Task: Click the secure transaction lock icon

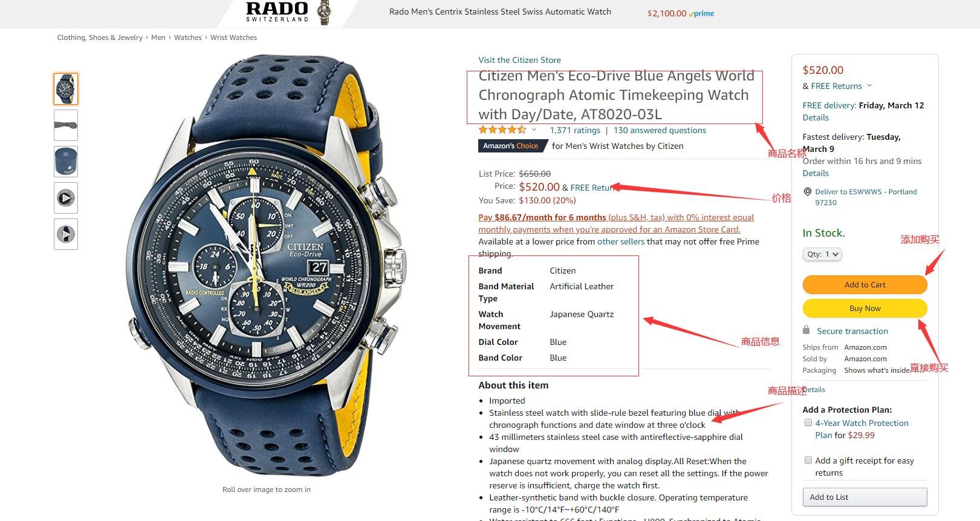Action: (806, 330)
